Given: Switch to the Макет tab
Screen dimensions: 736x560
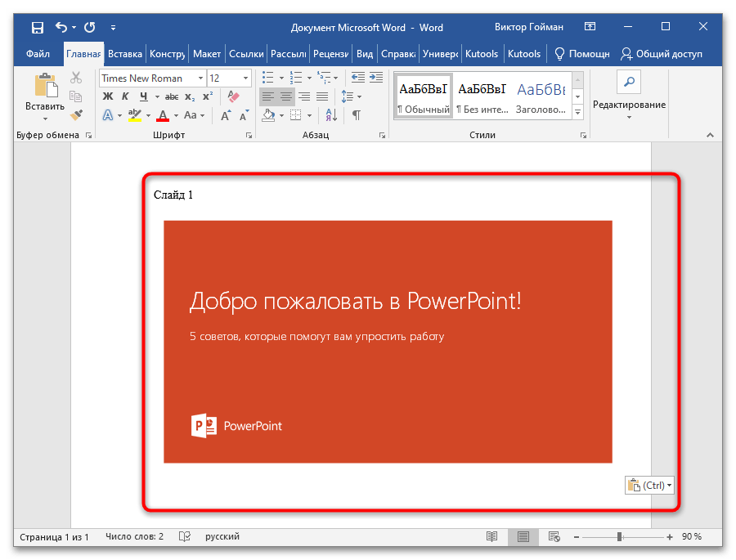Looking at the screenshot, I should tap(207, 54).
